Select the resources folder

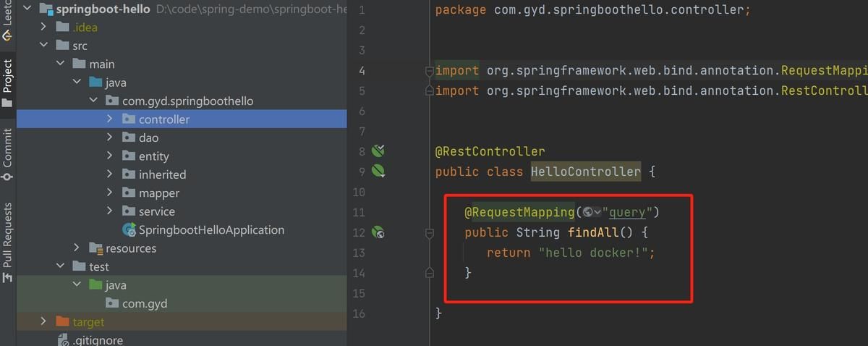tap(130, 248)
